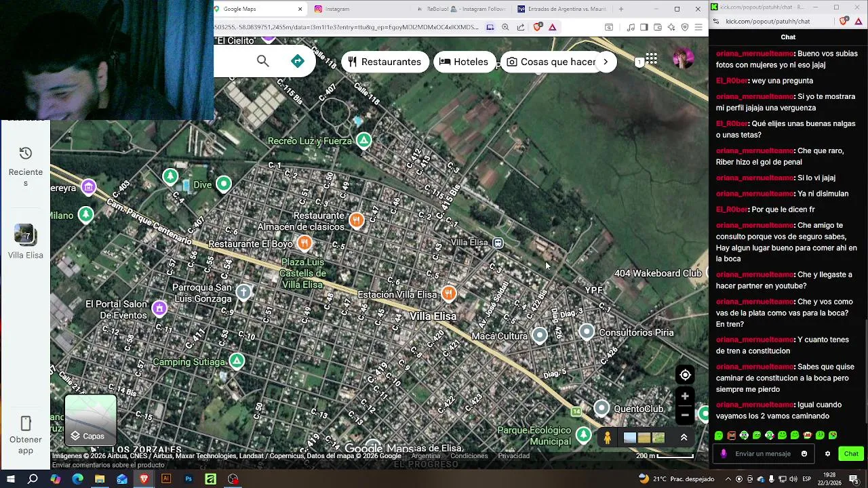
Task: Show more category chips with right arrow
Action: 606,62
